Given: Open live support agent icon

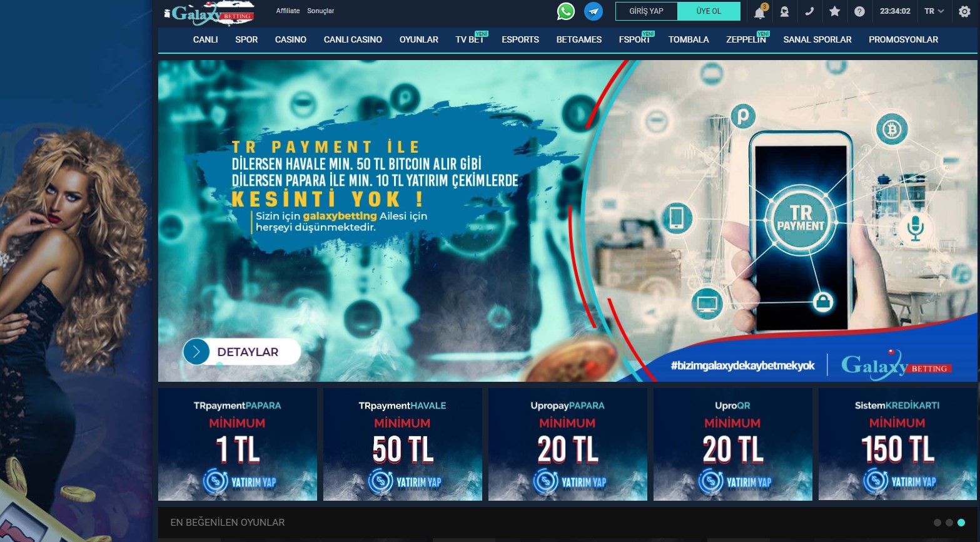Looking at the screenshot, I should [784, 11].
